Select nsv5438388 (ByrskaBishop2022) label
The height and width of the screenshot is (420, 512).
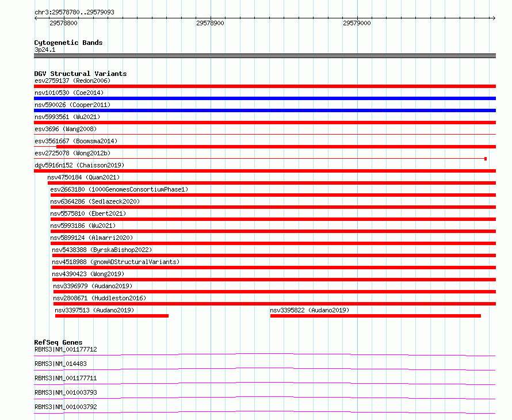102,250
